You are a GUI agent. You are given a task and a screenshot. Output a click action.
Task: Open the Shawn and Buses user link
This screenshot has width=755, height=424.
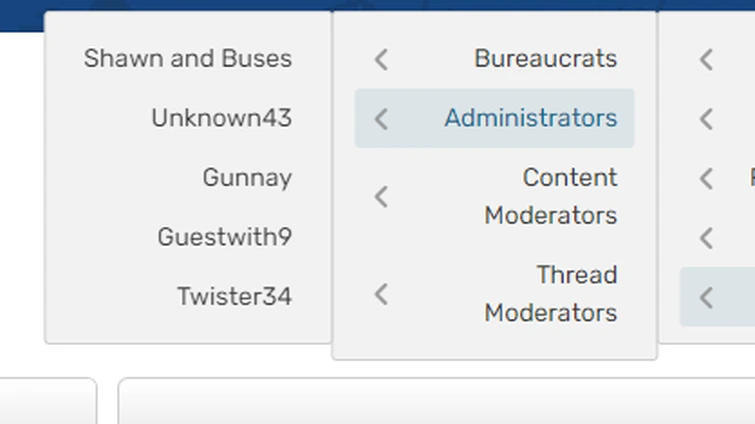tap(188, 59)
